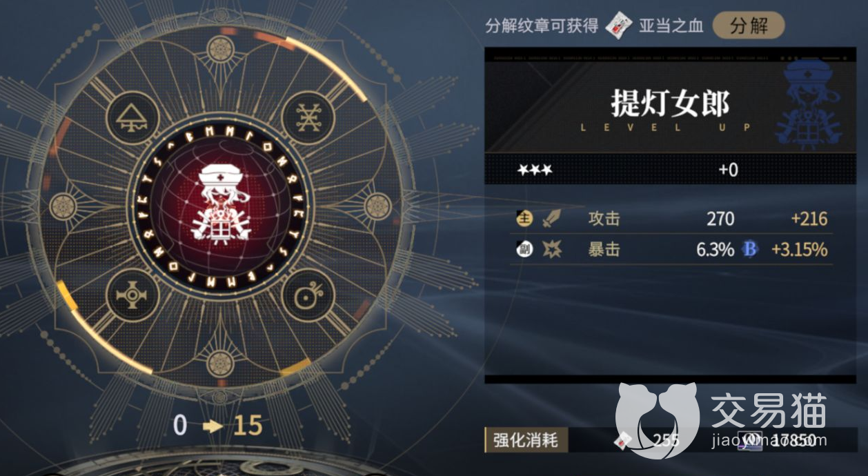Viewport: 868px width, 476px height.
Task: Click the sword attack stat icon
Action: pyautogui.click(x=552, y=219)
